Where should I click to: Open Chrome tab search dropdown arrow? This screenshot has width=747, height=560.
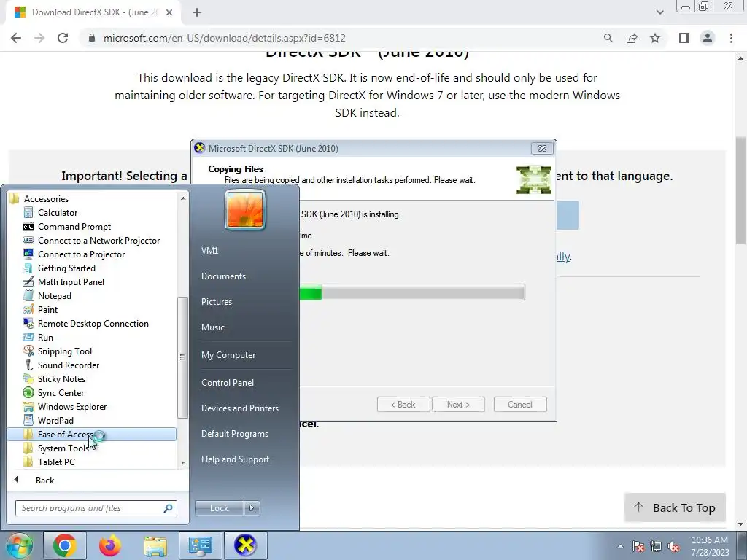click(659, 12)
